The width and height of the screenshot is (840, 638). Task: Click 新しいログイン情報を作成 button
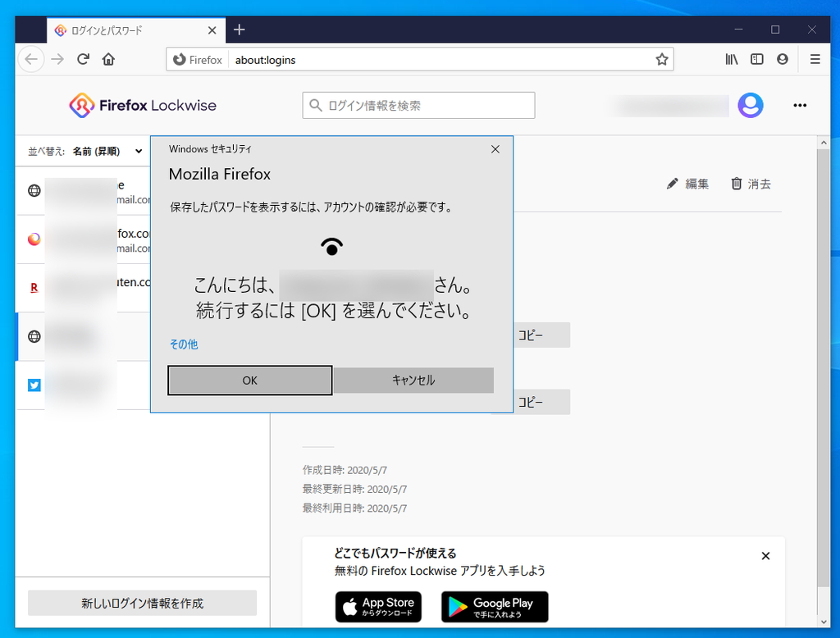[x=141, y=603]
